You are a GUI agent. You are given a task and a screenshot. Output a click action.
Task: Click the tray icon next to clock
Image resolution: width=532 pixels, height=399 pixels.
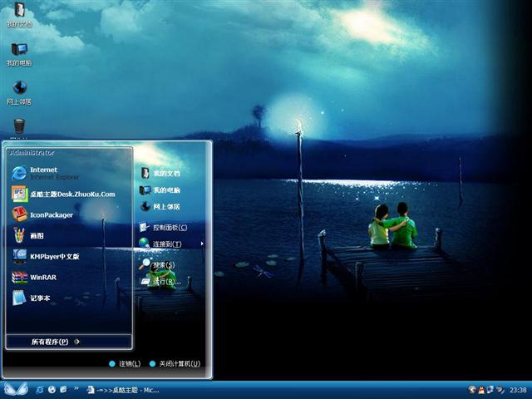click(x=500, y=390)
